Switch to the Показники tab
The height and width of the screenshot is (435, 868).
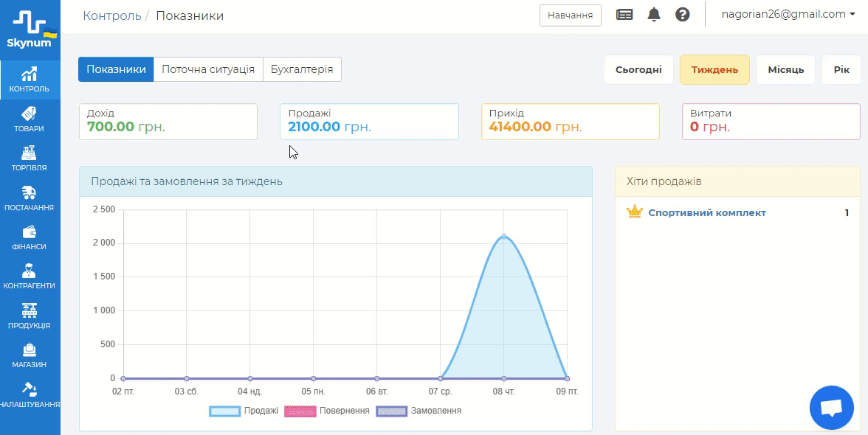pos(116,69)
